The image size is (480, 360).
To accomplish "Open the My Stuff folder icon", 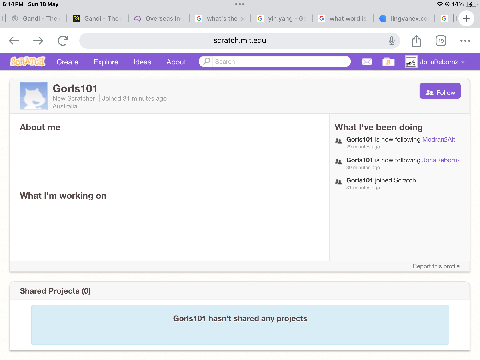I will 388,62.
